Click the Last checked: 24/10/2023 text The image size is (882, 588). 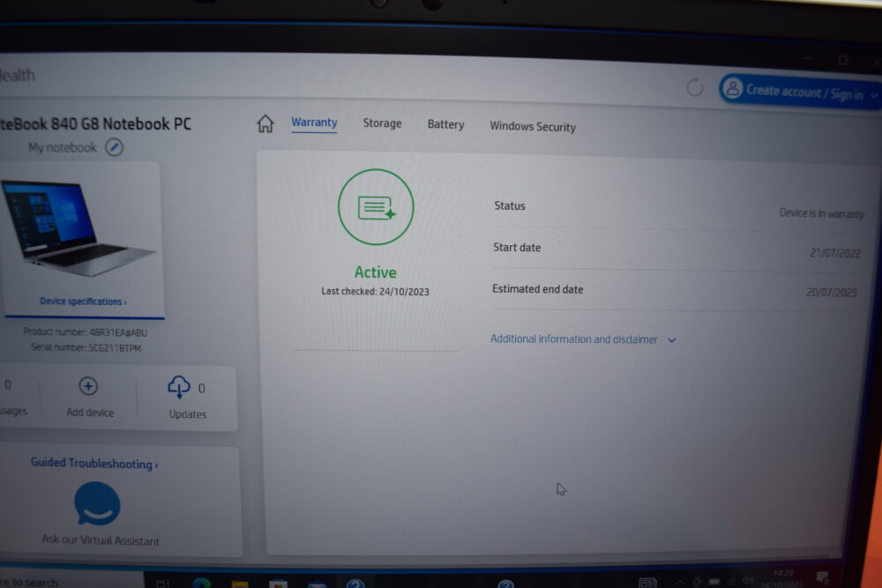coord(375,291)
